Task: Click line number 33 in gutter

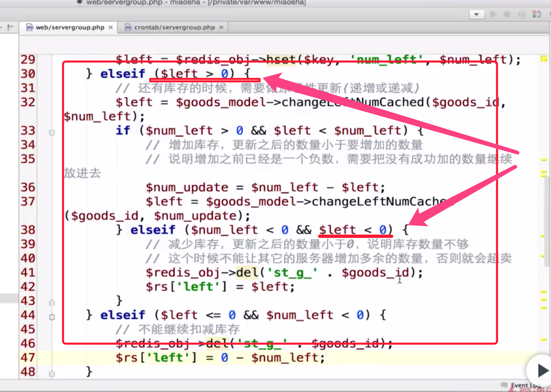Action: coord(28,130)
